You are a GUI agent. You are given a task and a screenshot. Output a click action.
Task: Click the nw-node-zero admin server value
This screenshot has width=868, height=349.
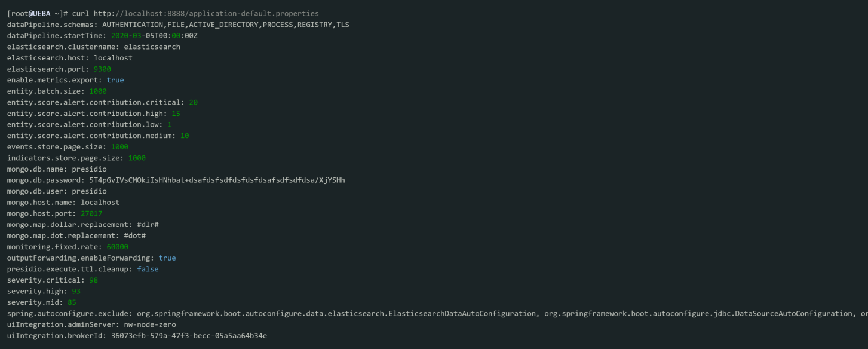coord(149,324)
